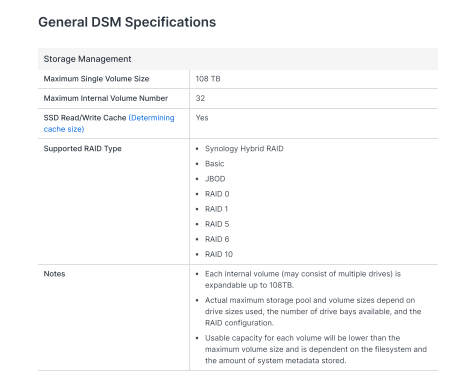Click the note about actual maximum storage pool
472x390 pixels.
[x=313, y=311]
